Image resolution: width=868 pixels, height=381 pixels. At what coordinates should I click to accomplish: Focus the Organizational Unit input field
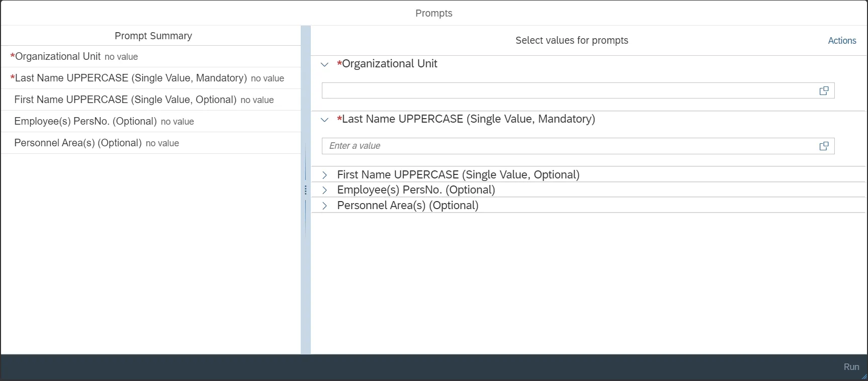click(x=568, y=91)
